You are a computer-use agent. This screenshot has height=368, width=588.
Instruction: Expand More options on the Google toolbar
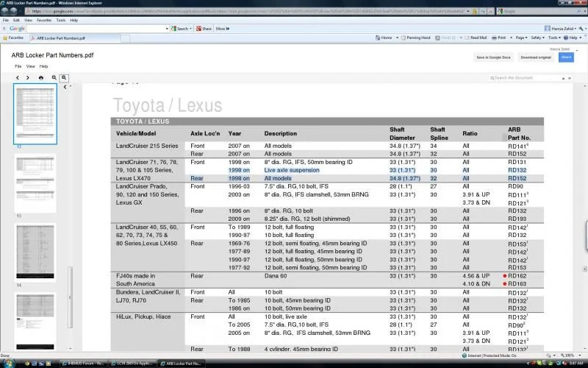tap(223, 29)
